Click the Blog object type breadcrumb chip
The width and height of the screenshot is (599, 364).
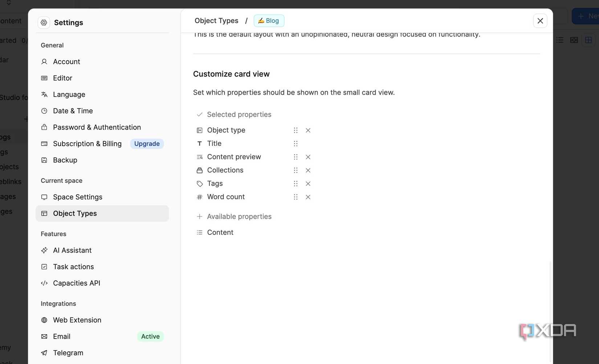pos(269,21)
